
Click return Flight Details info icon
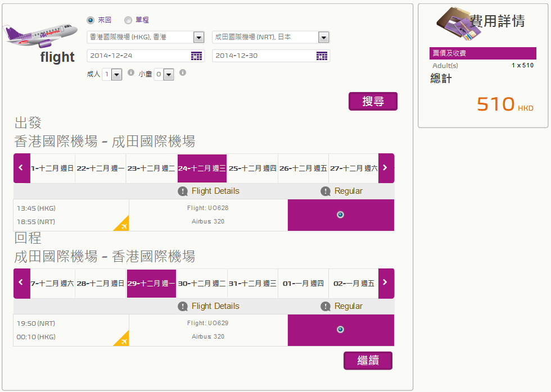(183, 307)
